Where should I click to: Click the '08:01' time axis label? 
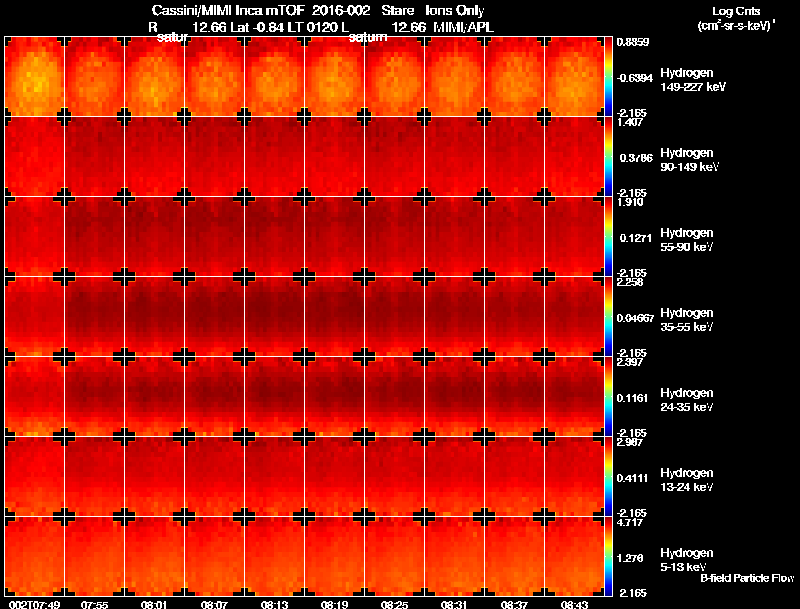tap(155, 604)
